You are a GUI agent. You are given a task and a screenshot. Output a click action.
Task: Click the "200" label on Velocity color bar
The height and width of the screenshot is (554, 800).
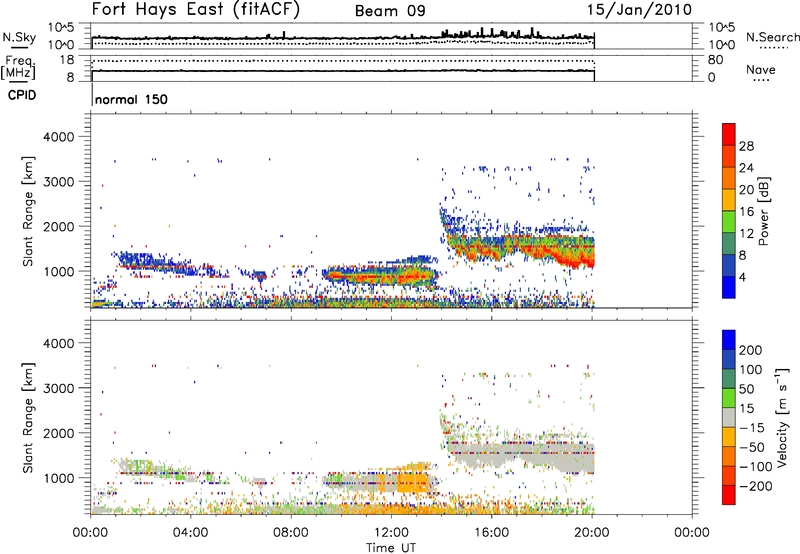tap(751, 350)
